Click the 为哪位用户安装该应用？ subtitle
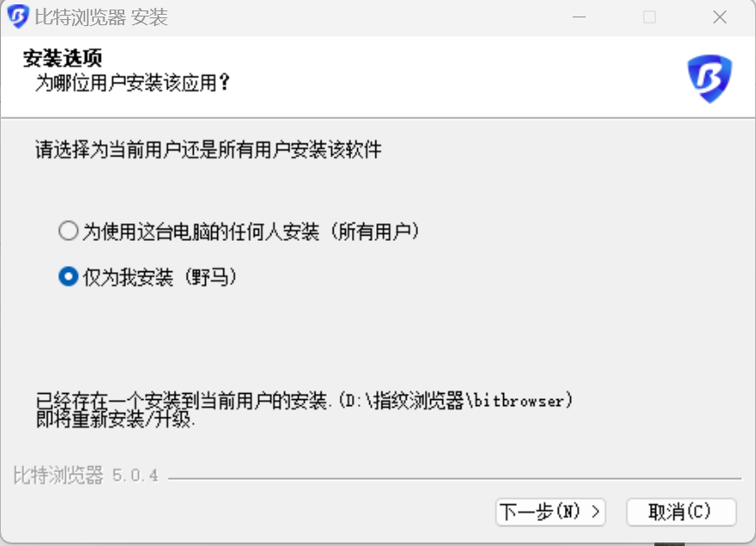Image resolution: width=756 pixels, height=546 pixels. [x=133, y=83]
